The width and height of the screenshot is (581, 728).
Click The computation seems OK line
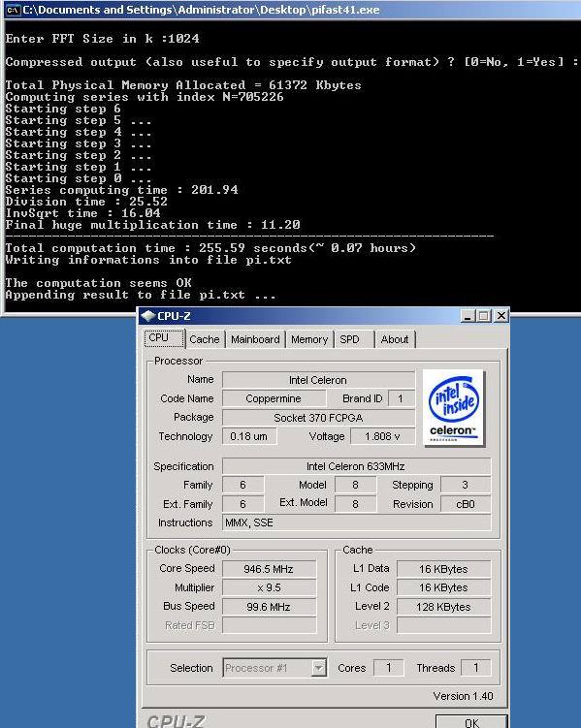(99, 283)
